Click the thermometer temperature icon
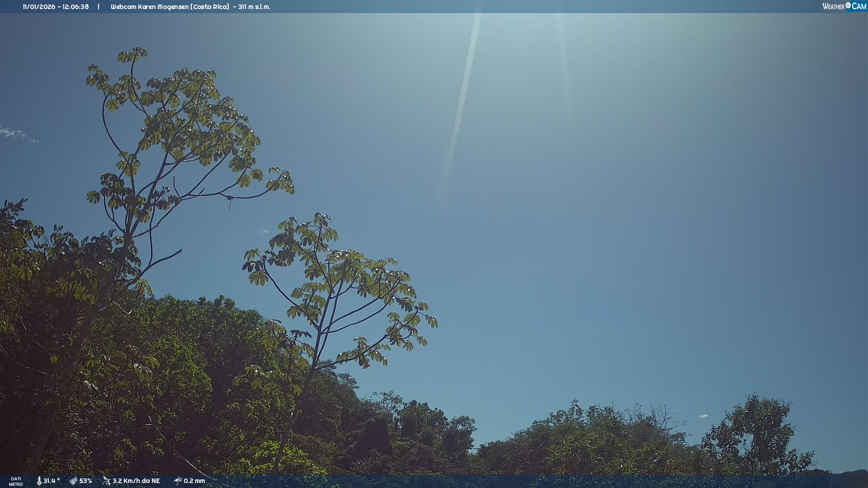 click(x=39, y=481)
